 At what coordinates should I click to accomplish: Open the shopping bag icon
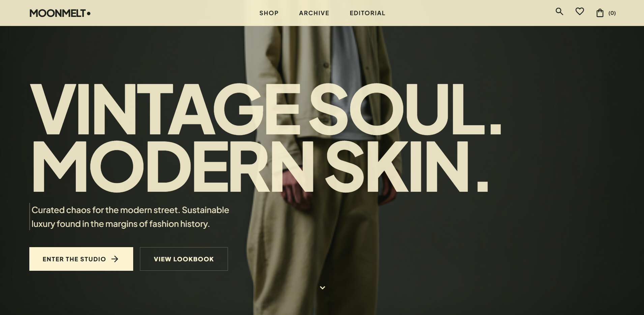coord(600,13)
